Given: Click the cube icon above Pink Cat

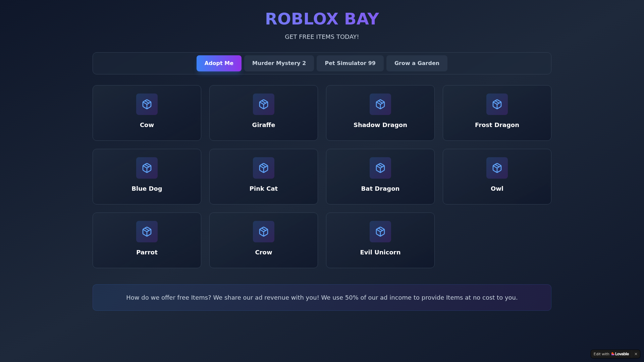Looking at the screenshot, I should pyautogui.click(x=264, y=168).
